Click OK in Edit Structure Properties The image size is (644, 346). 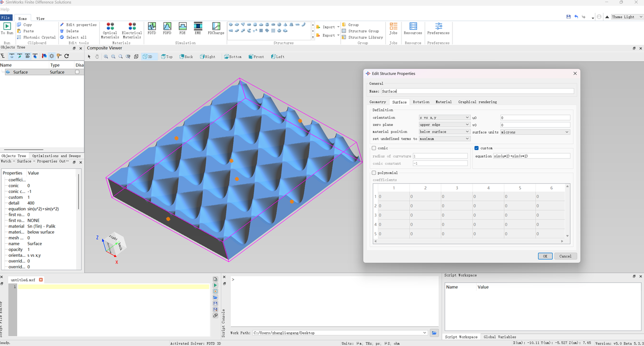[545, 256]
